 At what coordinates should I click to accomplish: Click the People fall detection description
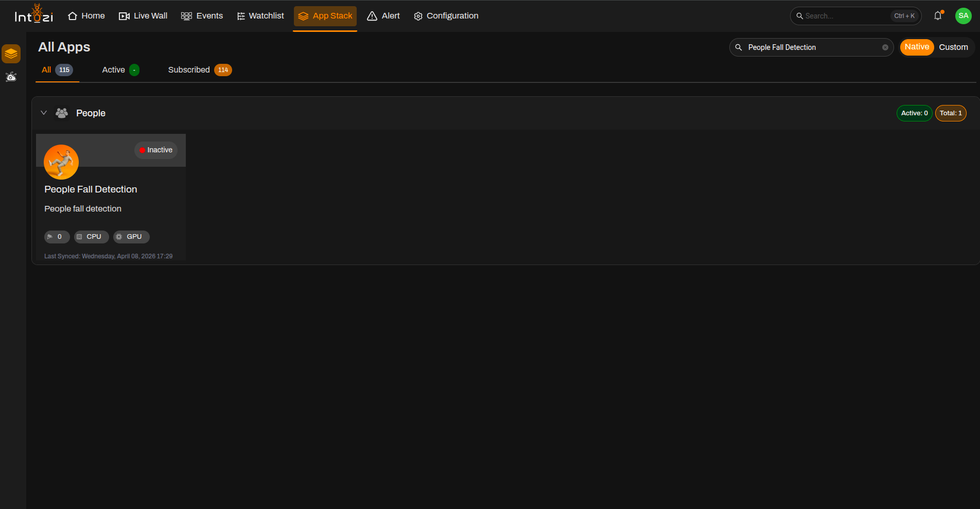[83, 209]
